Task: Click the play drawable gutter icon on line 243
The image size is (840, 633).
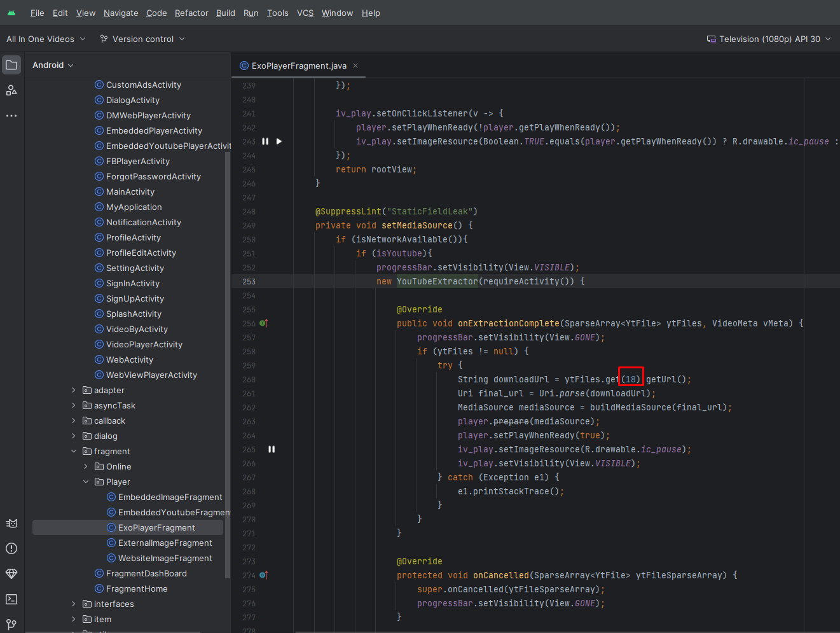Action: click(279, 141)
